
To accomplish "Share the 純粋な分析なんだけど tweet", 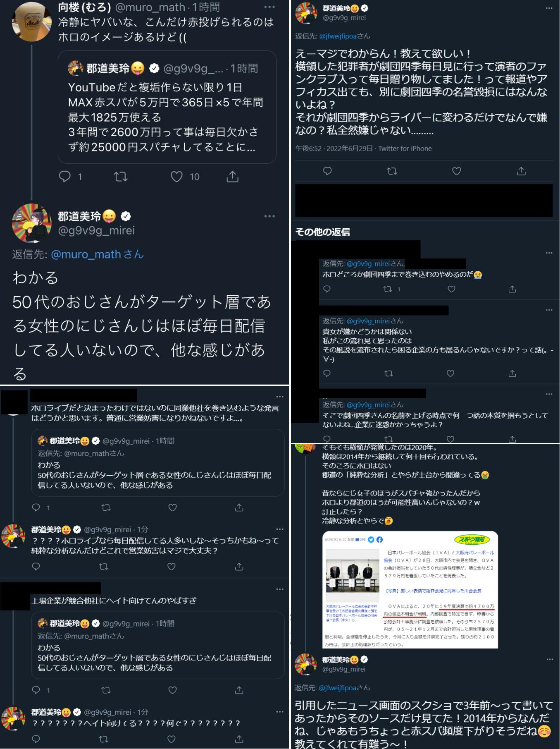I will tap(239, 566).
